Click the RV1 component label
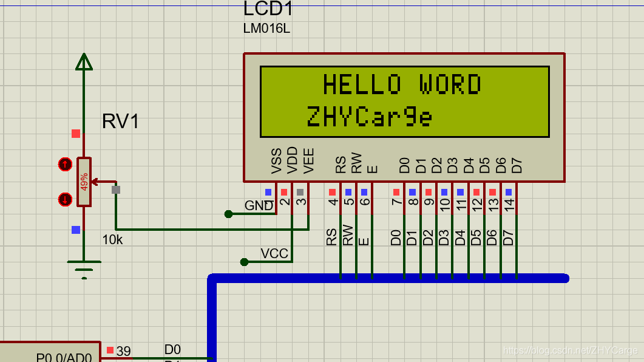 click(120, 121)
